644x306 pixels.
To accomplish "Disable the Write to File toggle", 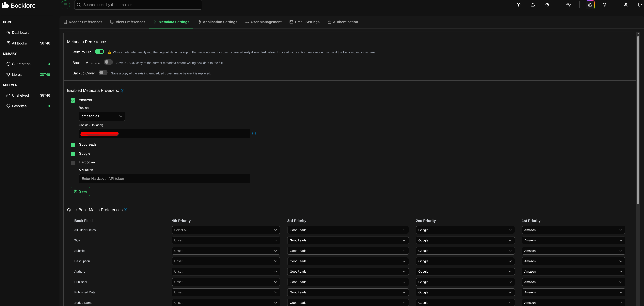I will [x=99, y=52].
